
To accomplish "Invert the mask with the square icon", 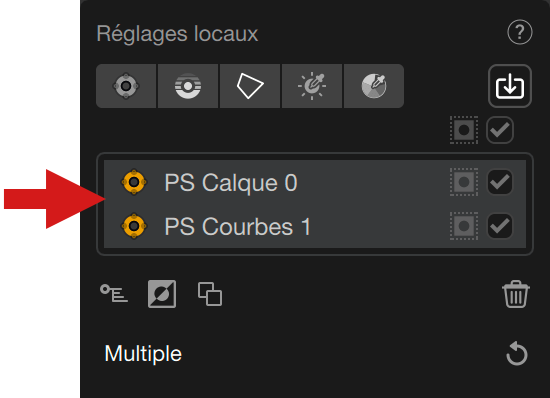I will click(162, 294).
